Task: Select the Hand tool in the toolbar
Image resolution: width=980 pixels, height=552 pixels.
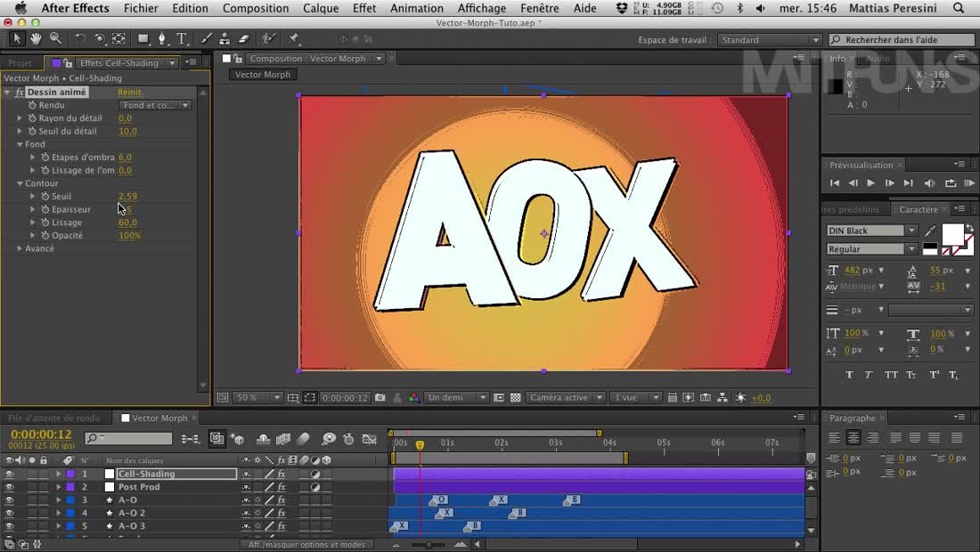Action: [x=36, y=39]
